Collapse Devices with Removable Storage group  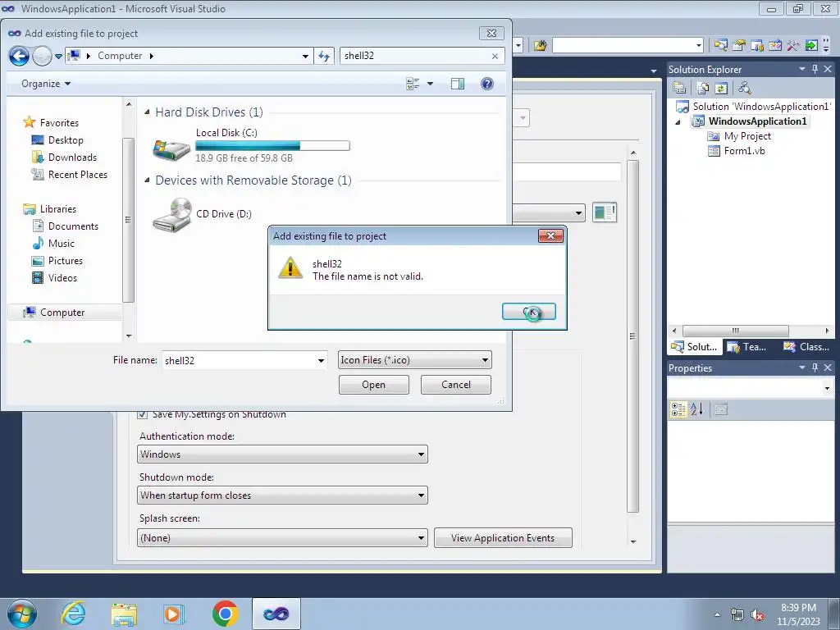(x=148, y=180)
